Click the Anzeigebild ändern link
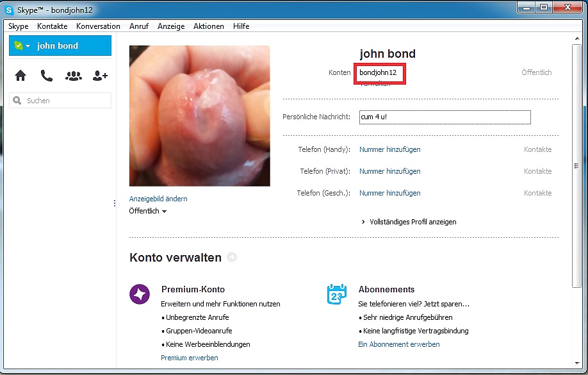The image size is (588, 375). (x=158, y=199)
